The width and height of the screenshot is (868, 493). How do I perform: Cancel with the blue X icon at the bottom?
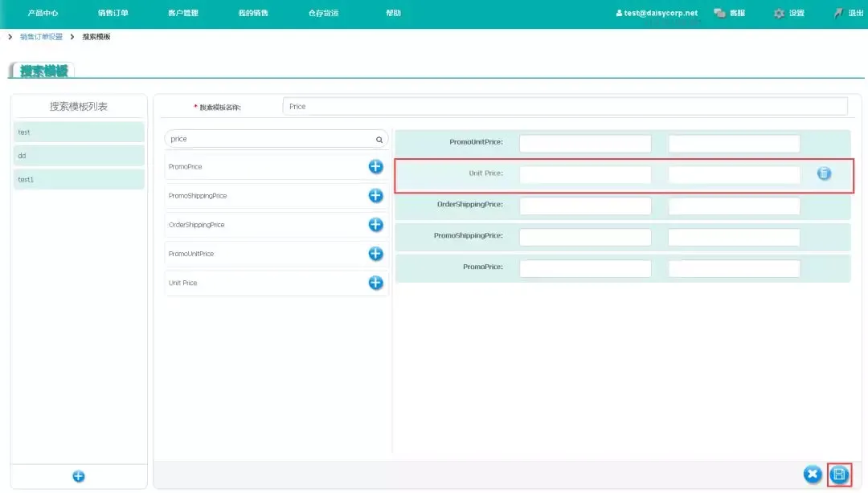tap(812, 475)
